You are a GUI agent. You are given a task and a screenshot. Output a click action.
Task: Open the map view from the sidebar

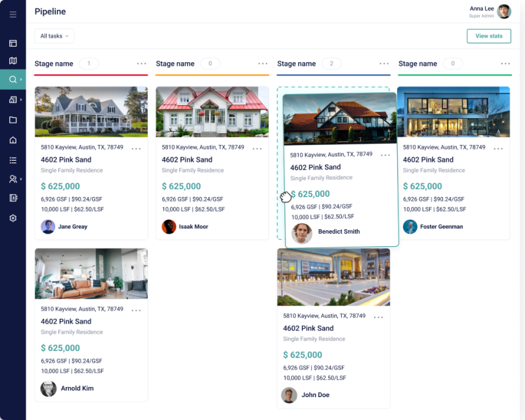click(12, 59)
